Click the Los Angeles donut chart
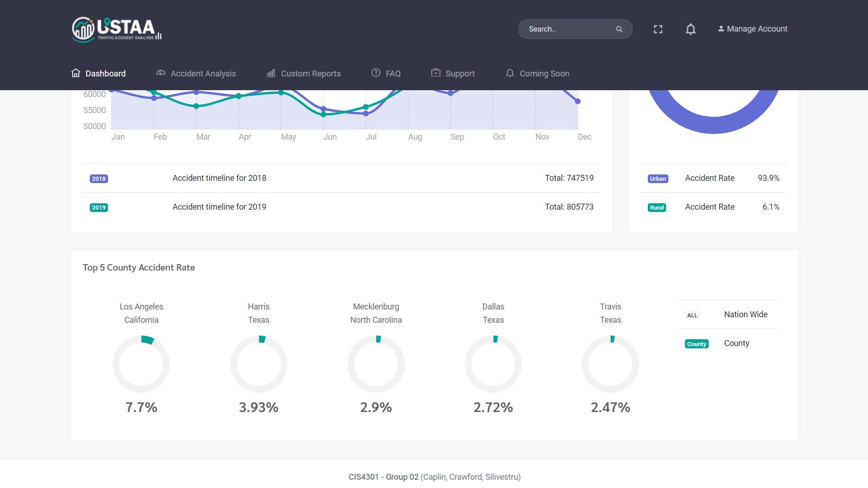Screen dimensions: 868x488 coord(141,364)
